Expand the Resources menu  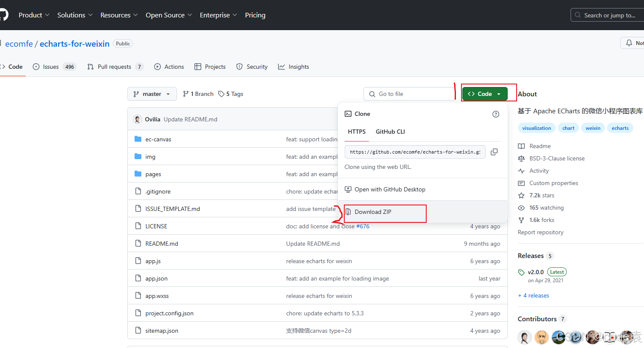coord(119,15)
